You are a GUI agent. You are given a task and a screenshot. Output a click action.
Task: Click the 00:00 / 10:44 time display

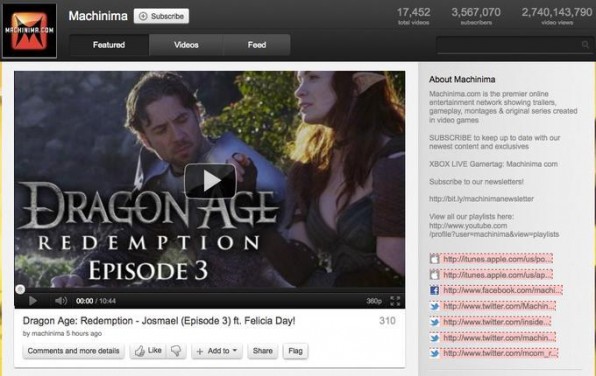pyautogui.click(x=96, y=301)
